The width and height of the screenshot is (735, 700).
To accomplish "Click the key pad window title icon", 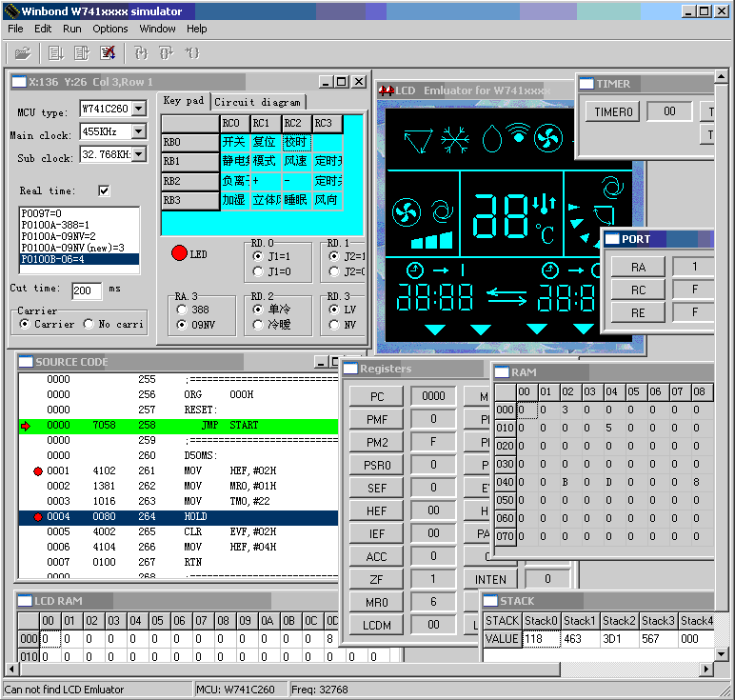I will click(19, 82).
